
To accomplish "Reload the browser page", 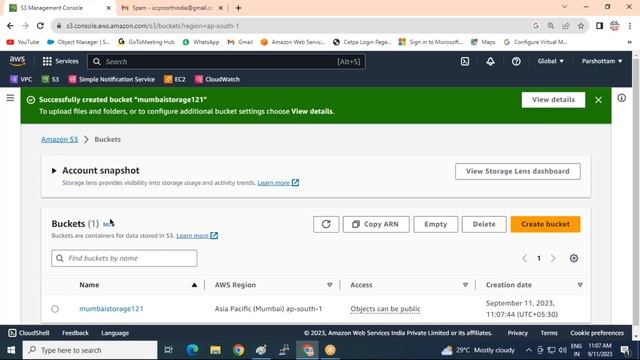I will (x=40, y=26).
